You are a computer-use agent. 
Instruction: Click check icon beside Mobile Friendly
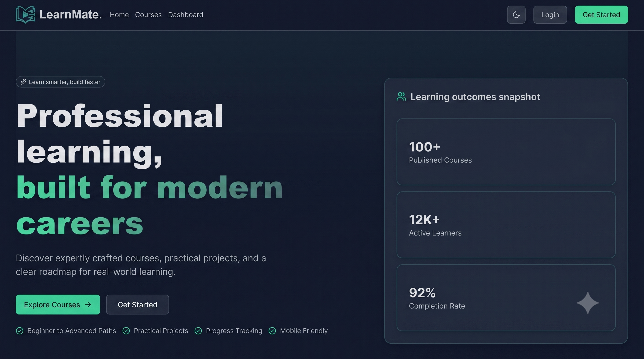272,331
